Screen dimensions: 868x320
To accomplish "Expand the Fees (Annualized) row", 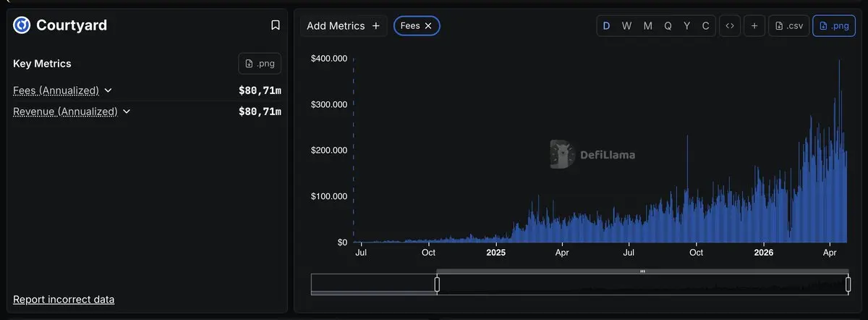I will (109, 90).
